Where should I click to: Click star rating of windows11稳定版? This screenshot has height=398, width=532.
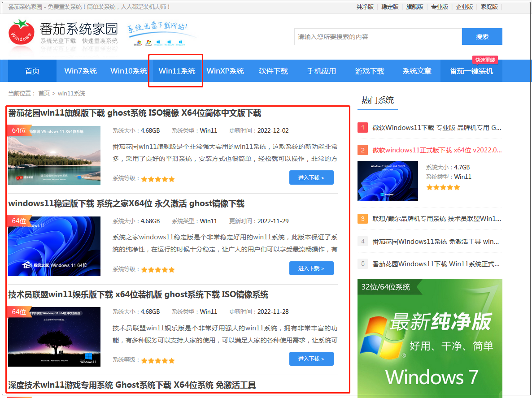(x=158, y=270)
